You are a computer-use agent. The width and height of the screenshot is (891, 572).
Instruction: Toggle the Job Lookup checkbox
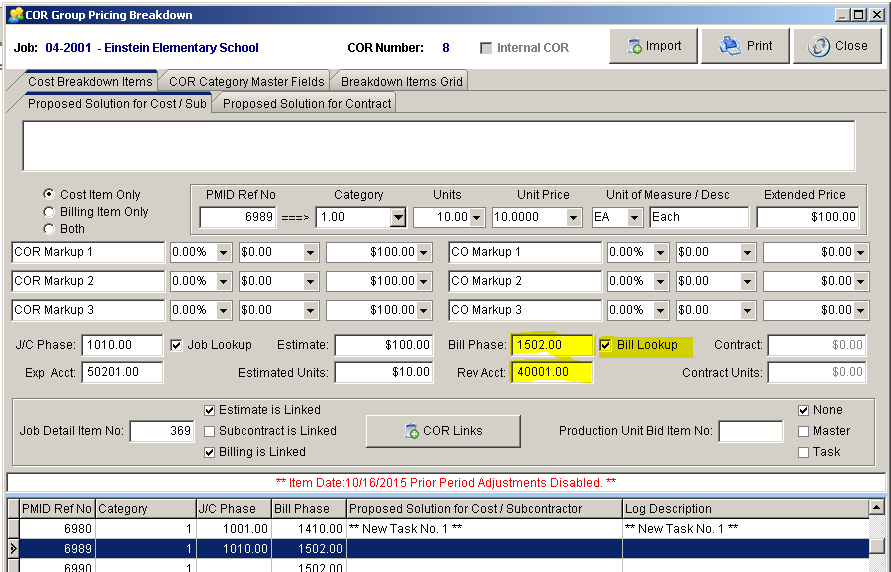[x=177, y=345]
